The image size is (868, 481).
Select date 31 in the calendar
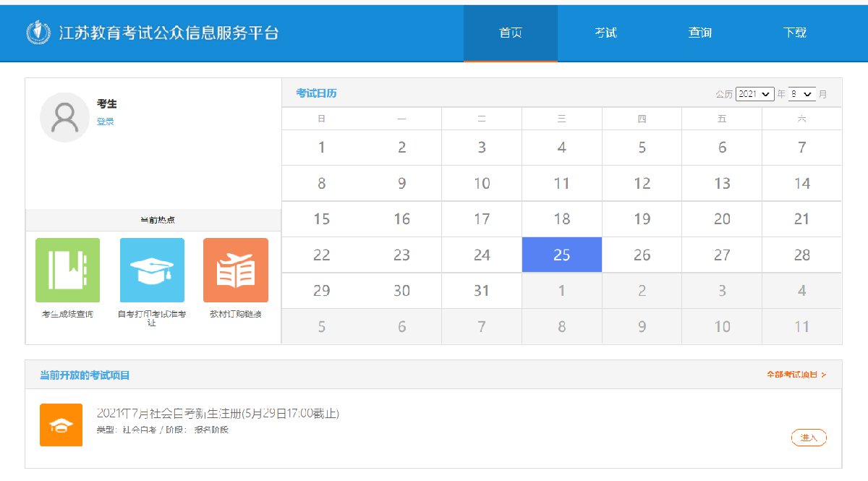482,291
